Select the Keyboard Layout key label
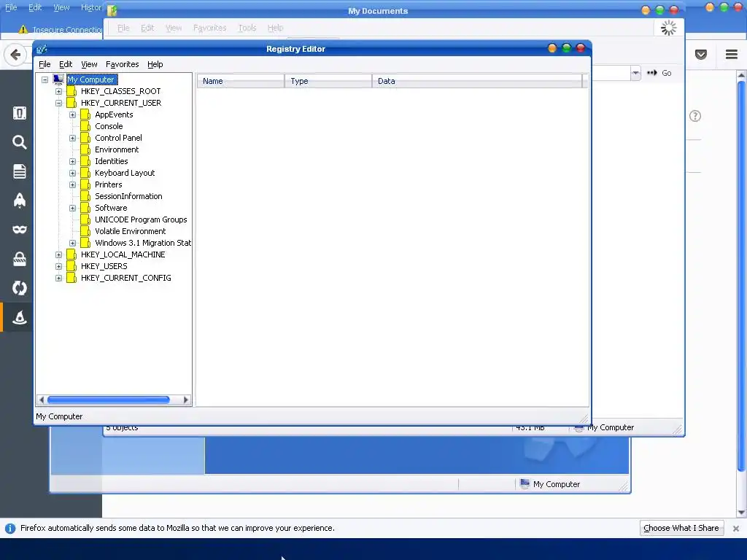The width and height of the screenshot is (747, 560). point(124,173)
